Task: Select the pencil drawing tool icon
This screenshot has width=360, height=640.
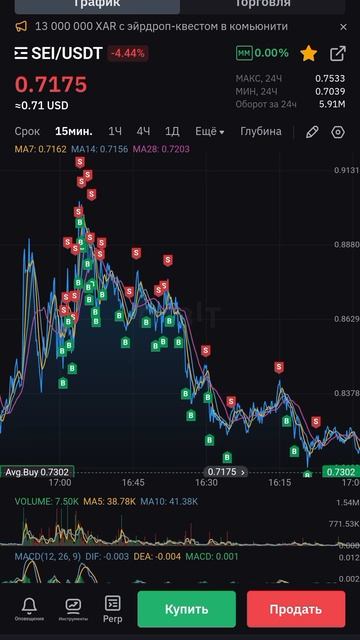Action: (312, 132)
